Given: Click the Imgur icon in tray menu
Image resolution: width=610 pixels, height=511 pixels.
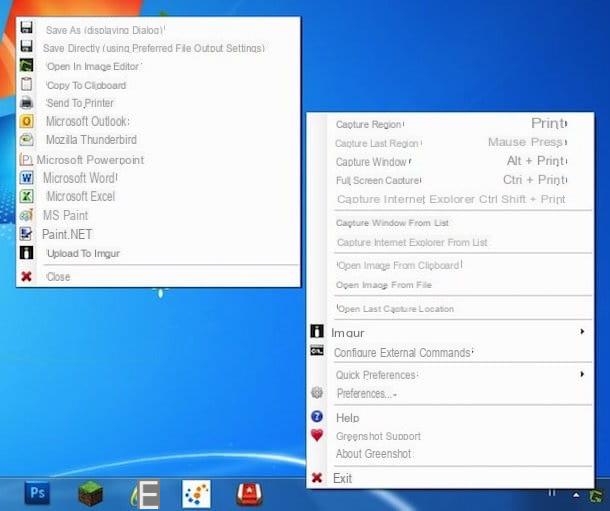Looking at the screenshot, I should pos(317,331).
